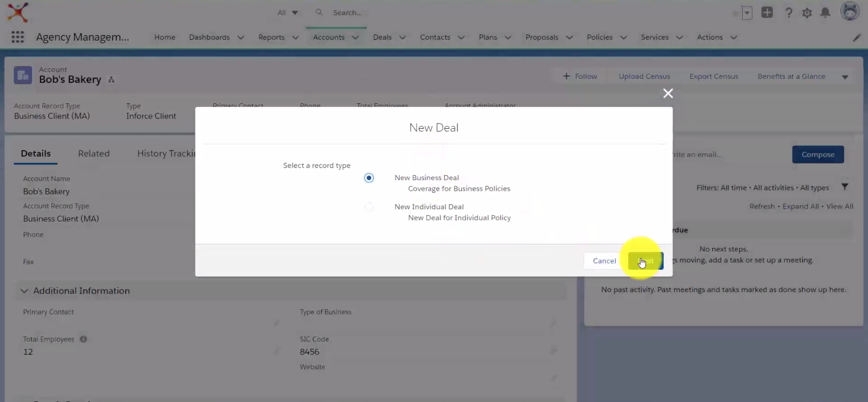This screenshot has width=868, height=402.
Task: Expand the Actions menu chevron
Action: pyautogui.click(x=734, y=38)
